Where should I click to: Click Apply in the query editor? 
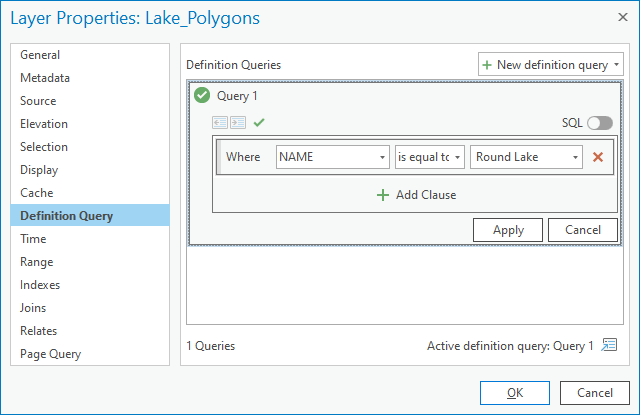(x=508, y=230)
